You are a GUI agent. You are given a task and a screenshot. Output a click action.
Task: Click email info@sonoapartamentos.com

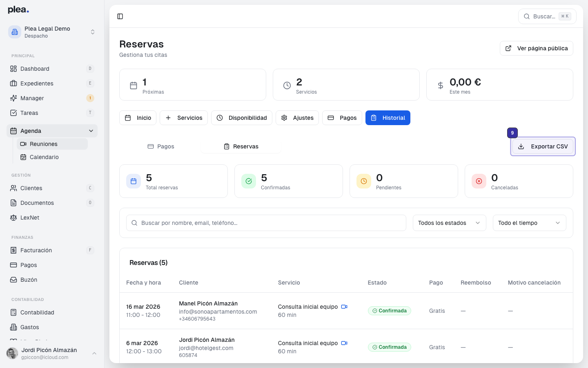coord(218,312)
